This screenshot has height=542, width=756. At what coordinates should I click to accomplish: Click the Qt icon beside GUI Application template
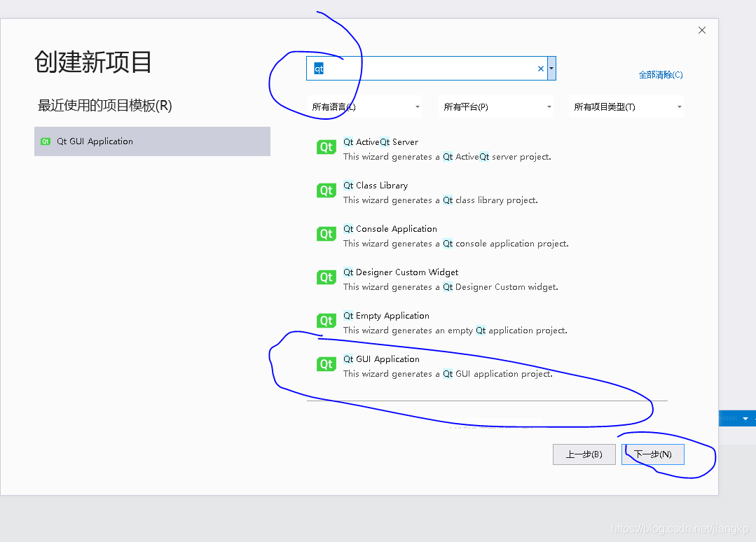coord(326,363)
